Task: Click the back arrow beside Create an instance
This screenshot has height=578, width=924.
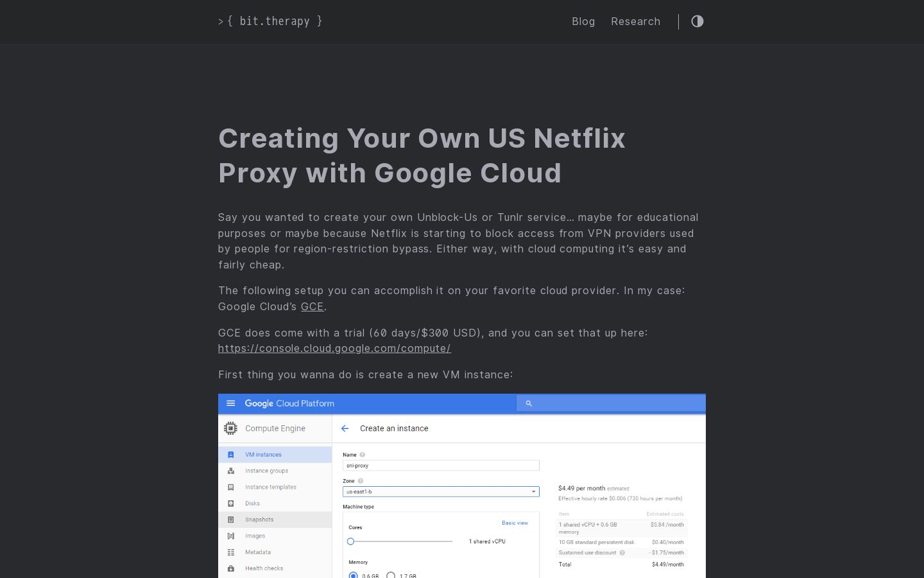Action: 345,428
